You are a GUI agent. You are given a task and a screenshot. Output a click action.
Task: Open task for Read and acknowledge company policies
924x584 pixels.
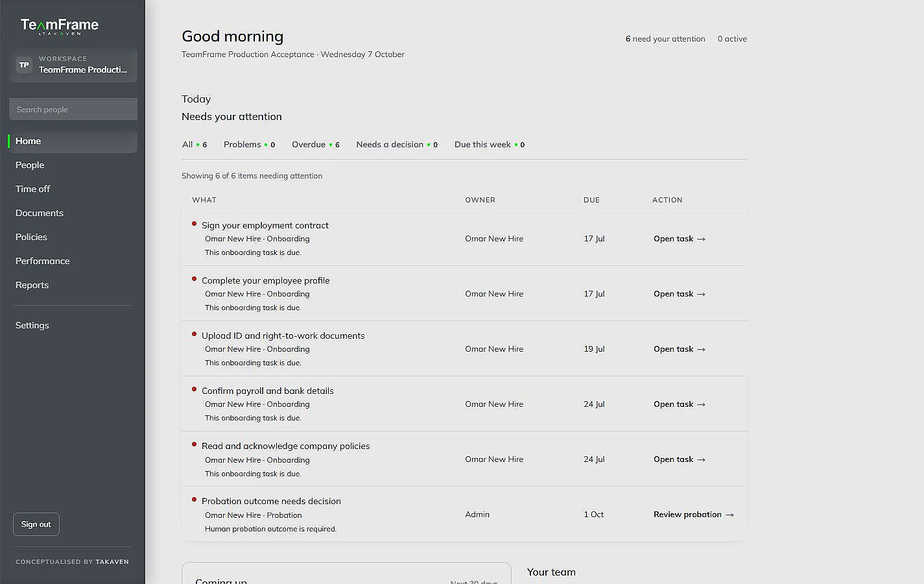[680, 459]
